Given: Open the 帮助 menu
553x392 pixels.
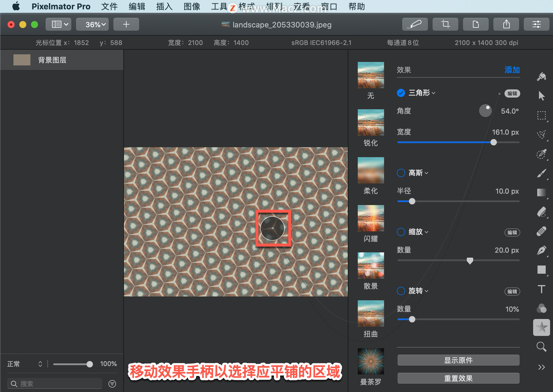Looking at the screenshot, I should point(357,6).
